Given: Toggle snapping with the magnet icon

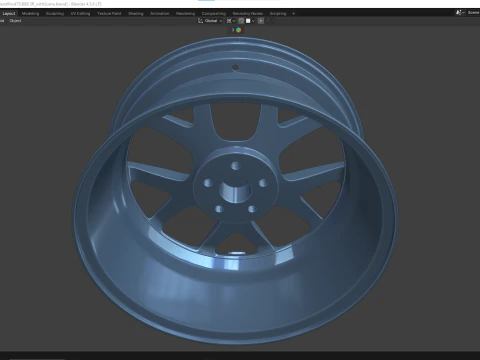Looking at the screenshot, I should click(x=241, y=21).
